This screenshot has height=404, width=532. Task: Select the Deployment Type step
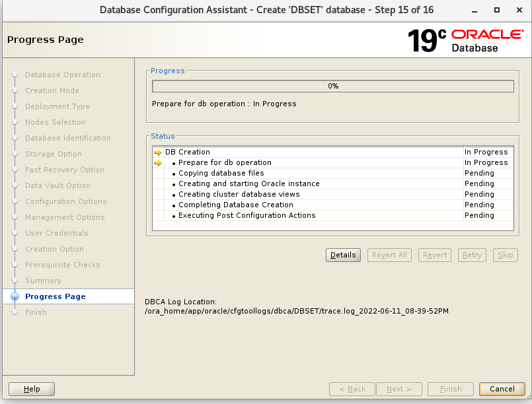[57, 106]
